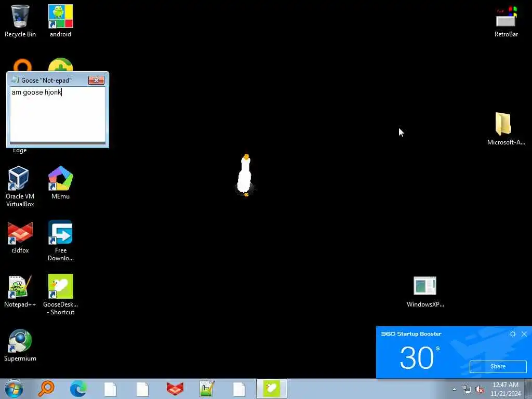
Task: Select the GooseDesk... - Shortcut icon
Action: tap(60, 295)
